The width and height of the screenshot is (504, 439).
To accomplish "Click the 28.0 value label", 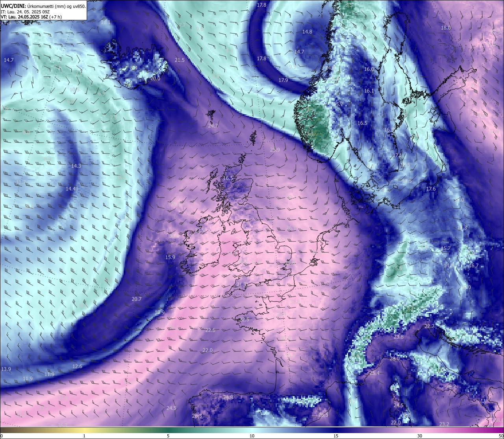I will click(395, 358).
